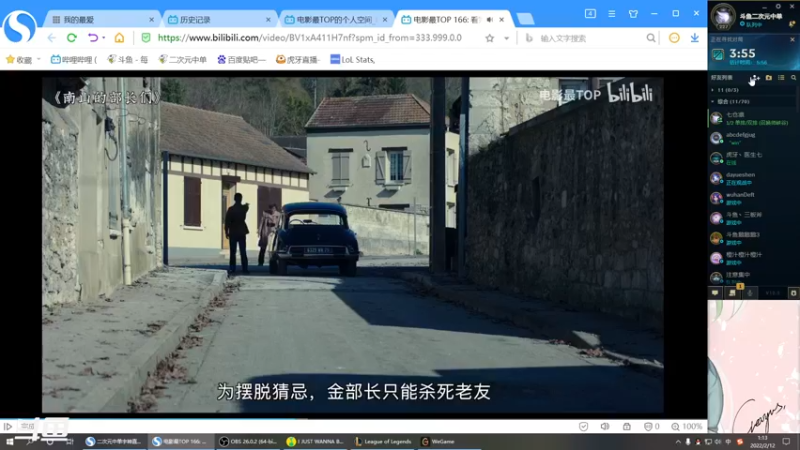The height and width of the screenshot is (450, 800).
Task: Go to the browser home page
Action: pos(119,38)
